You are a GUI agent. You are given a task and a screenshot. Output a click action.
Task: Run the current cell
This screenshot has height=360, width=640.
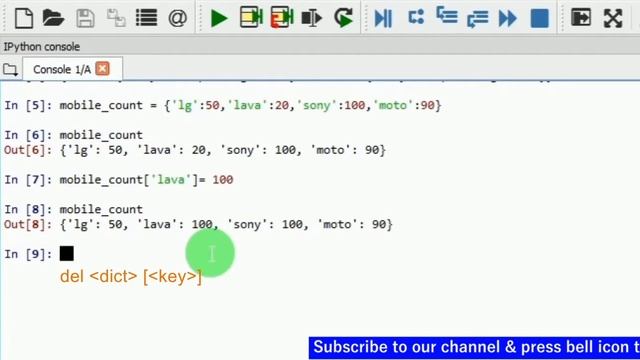251,18
